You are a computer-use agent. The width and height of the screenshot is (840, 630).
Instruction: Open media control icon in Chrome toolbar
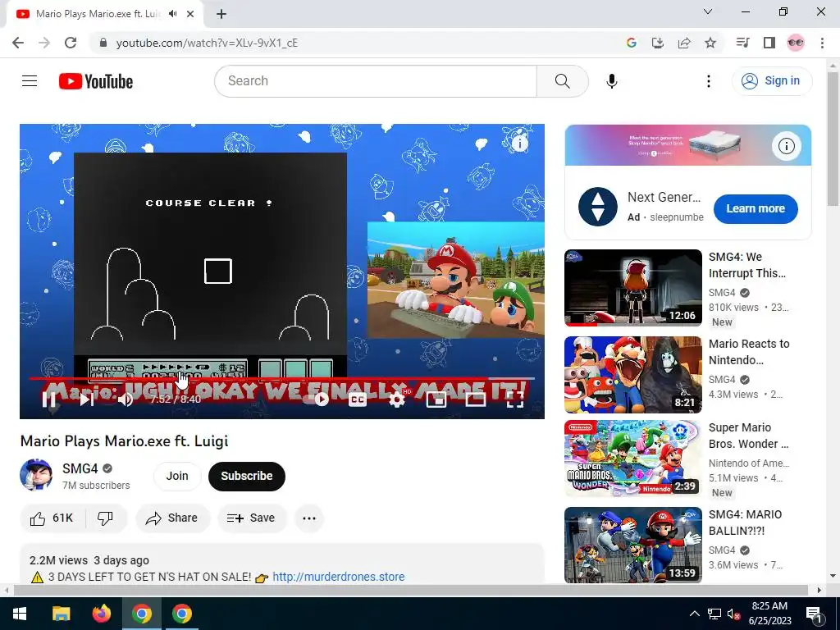(742, 43)
